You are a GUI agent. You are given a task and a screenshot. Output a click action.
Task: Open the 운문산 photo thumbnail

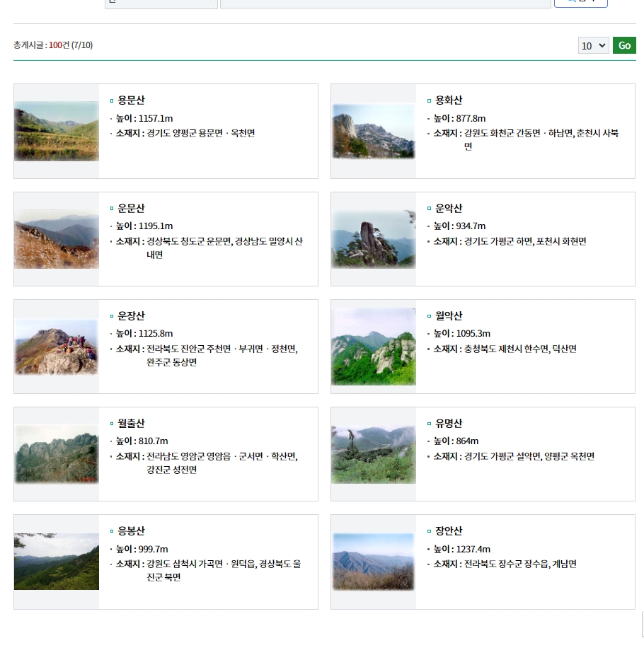pos(57,239)
